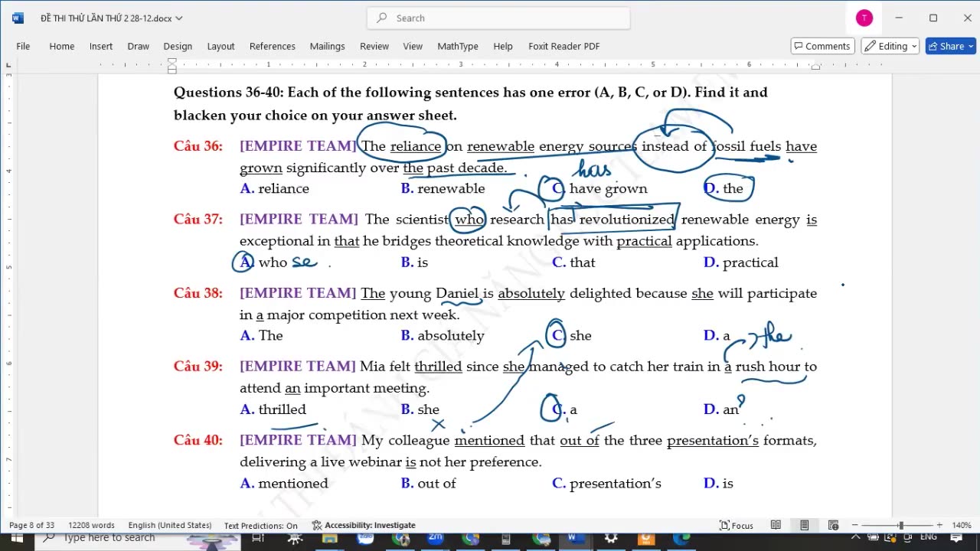Click Accessibility: Investigate in status bar
980x551 pixels.
pos(364,525)
